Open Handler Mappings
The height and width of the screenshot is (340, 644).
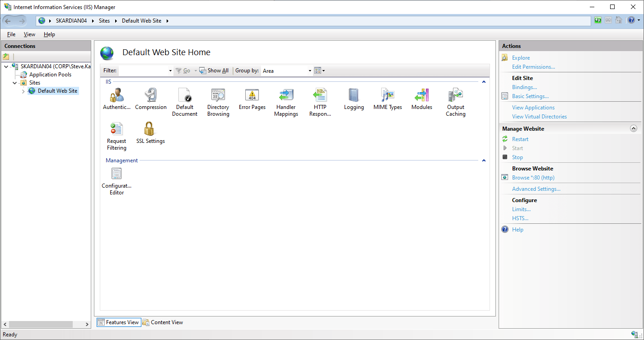coord(286,102)
